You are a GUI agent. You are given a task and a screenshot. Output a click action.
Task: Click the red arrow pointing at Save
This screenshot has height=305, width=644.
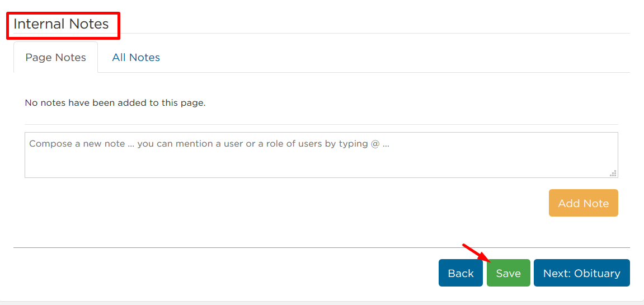tap(478, 253)
